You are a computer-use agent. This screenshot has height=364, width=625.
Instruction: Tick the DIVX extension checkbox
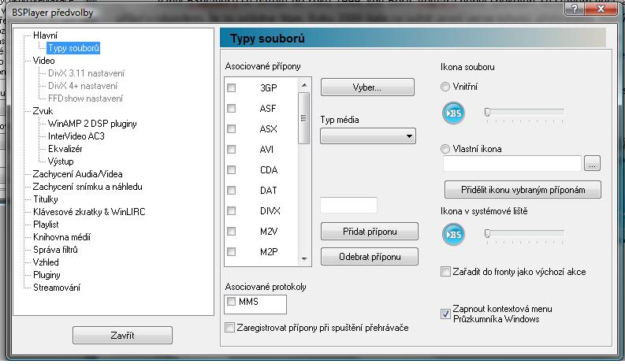[x=231, y=210]
